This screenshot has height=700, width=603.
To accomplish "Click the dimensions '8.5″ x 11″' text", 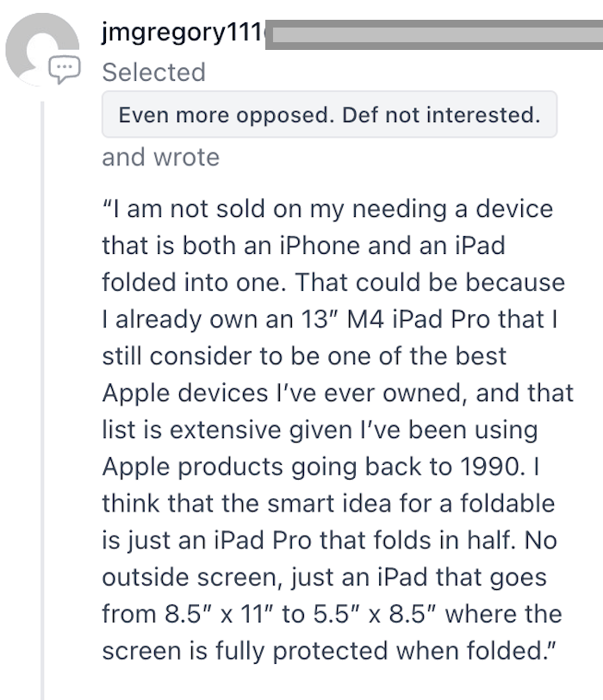I will [x=219, y=614].
